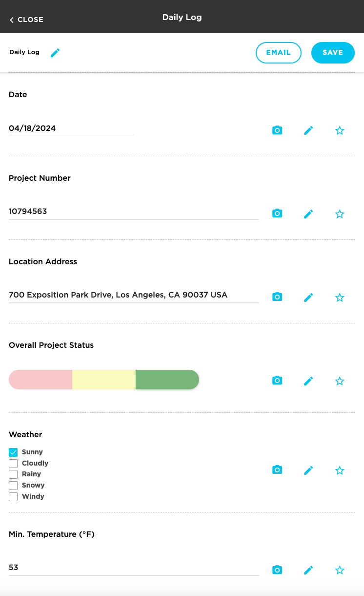The width and height of the screenshot is (364, 596).
Task: Click the SAVE button
Action: (x=333, y=52)
